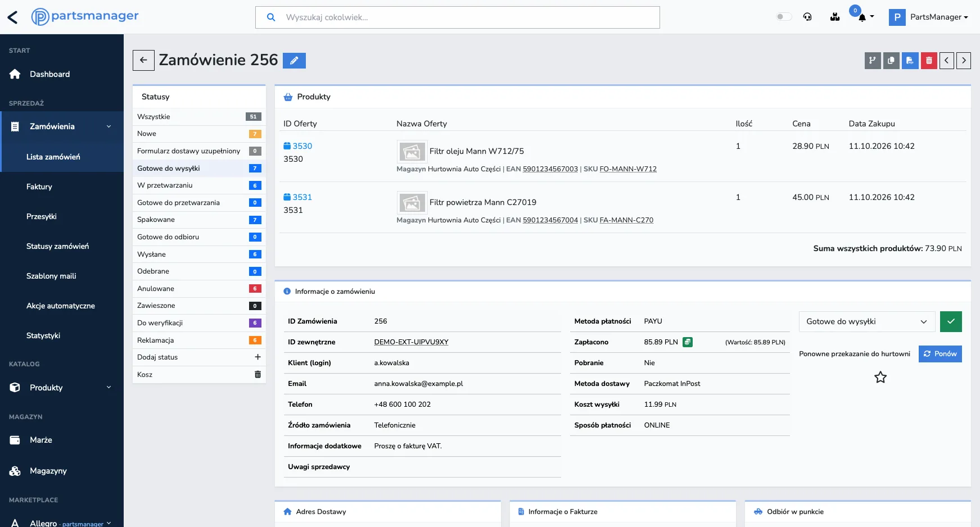
Task: Delete order 256 with the red trash icon
Action: pos(929,60)
